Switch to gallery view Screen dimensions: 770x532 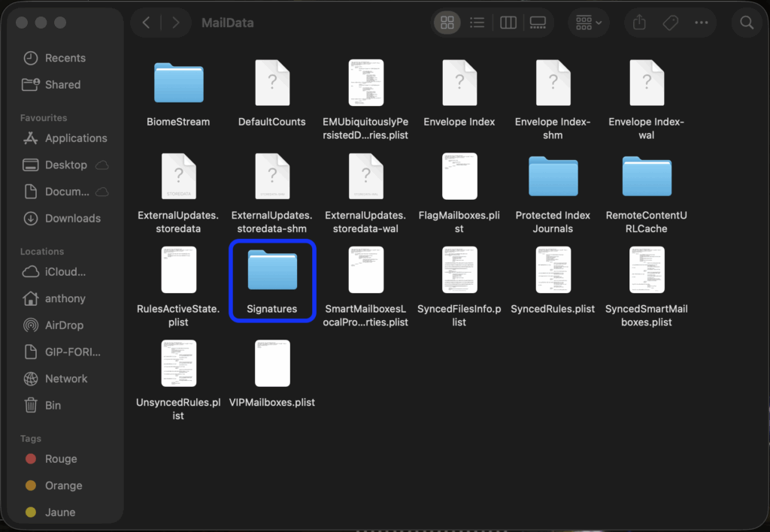pos(538,23)
